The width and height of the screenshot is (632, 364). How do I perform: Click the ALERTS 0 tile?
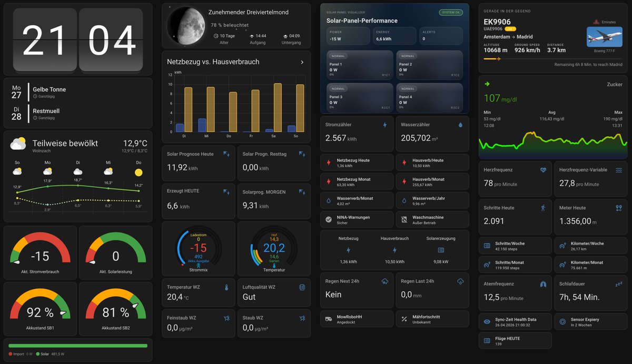441,36
